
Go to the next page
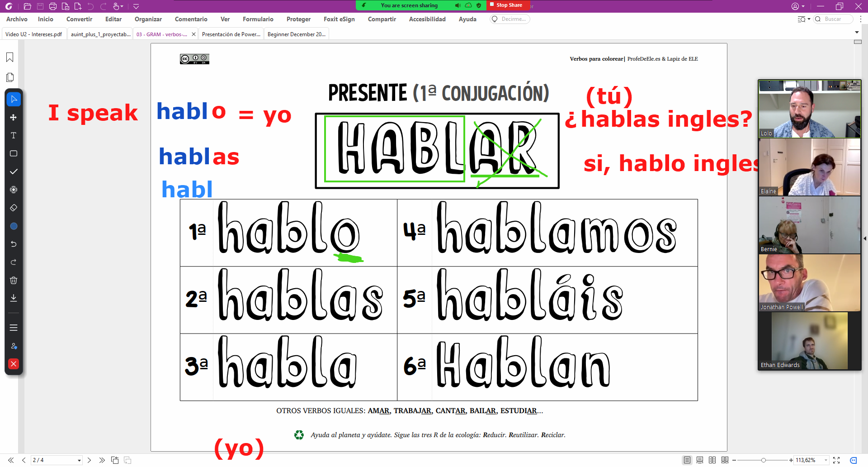[x=89, y=460]
